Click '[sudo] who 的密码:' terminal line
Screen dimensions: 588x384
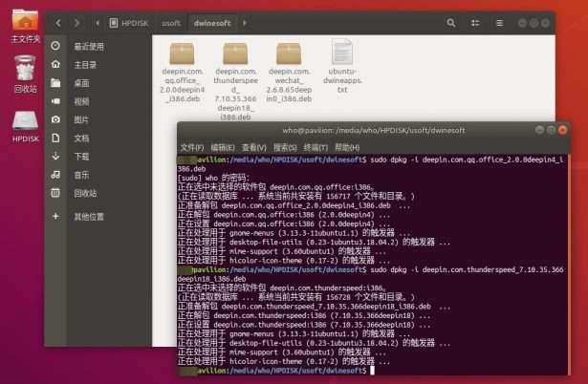click(x=213, y=178)
